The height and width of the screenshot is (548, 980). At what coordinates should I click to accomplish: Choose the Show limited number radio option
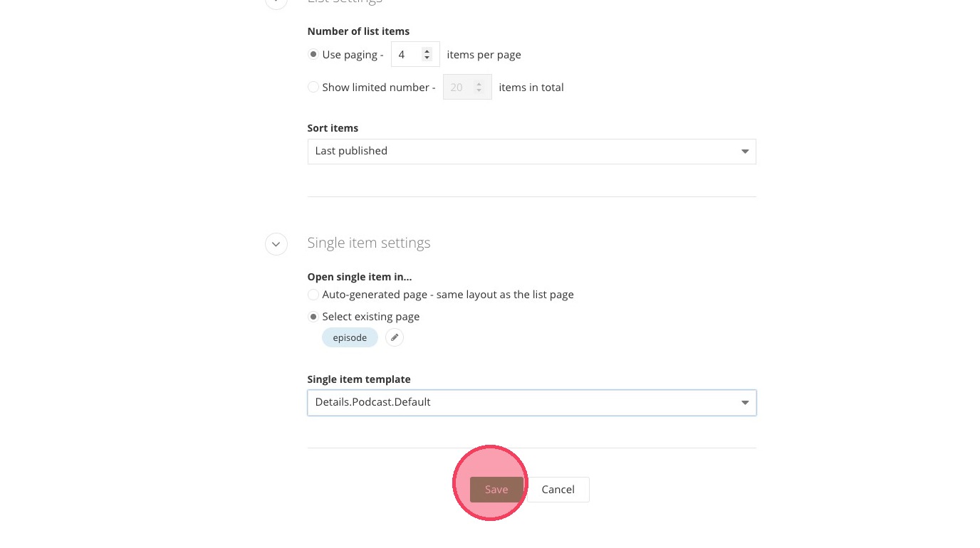[313, 88]
